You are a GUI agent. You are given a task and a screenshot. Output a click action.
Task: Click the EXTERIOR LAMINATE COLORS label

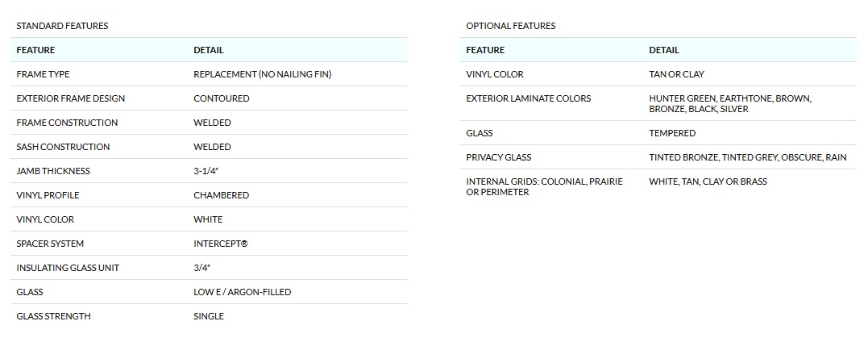528,98
